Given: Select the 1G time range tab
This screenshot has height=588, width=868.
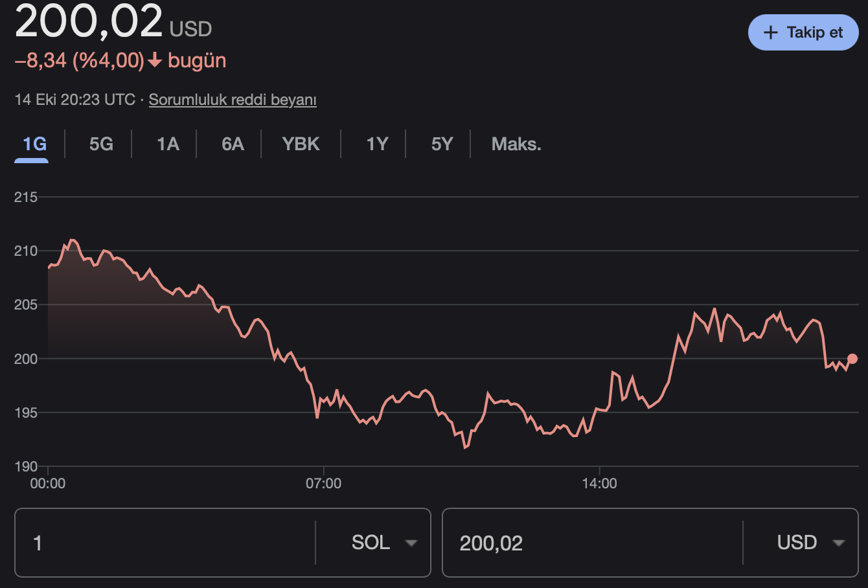Looking at the screenshot, I should point(34,144).
